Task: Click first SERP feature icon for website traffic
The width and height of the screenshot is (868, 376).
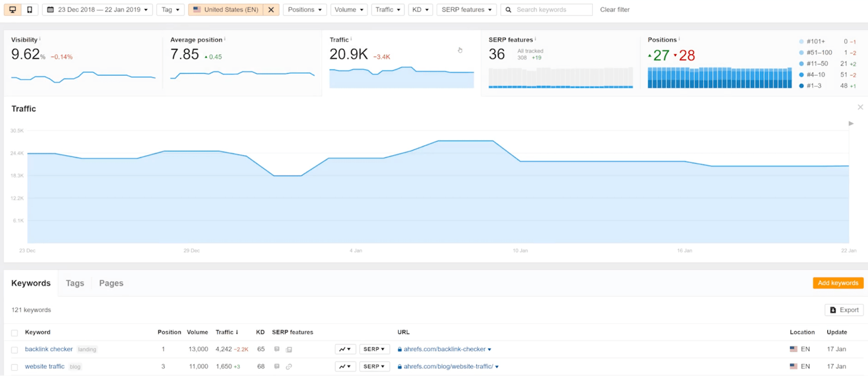Action: [277, 367]
